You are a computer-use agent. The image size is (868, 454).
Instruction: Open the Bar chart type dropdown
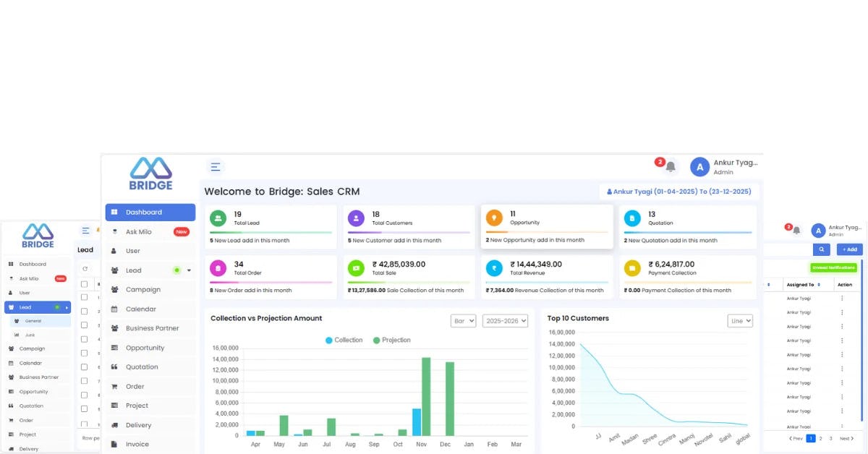[x=463, y=320]
